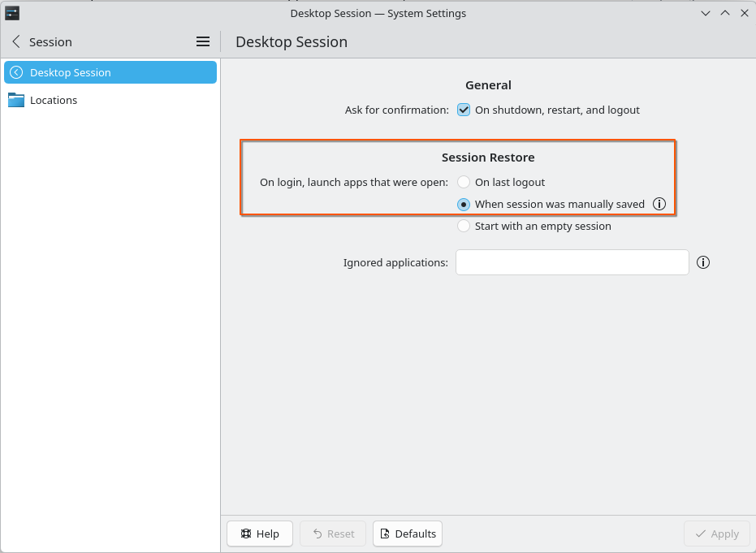Image resolution: width=756 pixels, height=553 pixels.
Task: Click the System Settings app icon in titlebar
Action: [x=12, y=13]
